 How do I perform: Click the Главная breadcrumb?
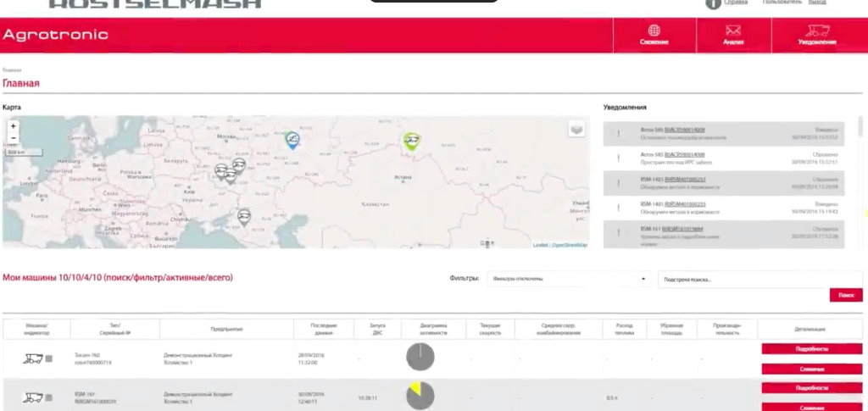[x=12, y=70]
